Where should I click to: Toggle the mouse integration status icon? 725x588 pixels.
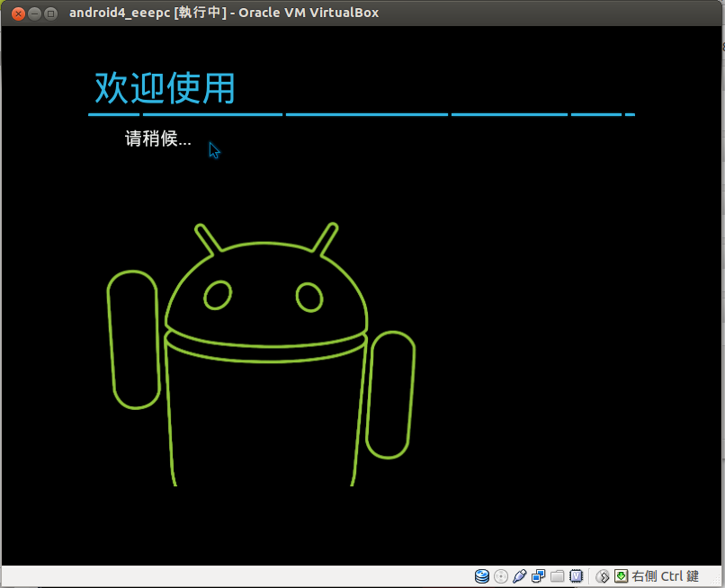tap(603, 576)
